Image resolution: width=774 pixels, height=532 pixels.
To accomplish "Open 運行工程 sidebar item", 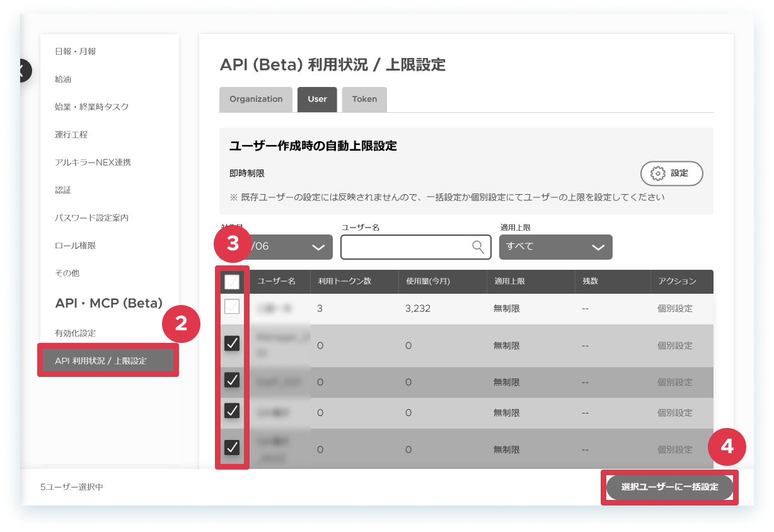I will 71,134.
